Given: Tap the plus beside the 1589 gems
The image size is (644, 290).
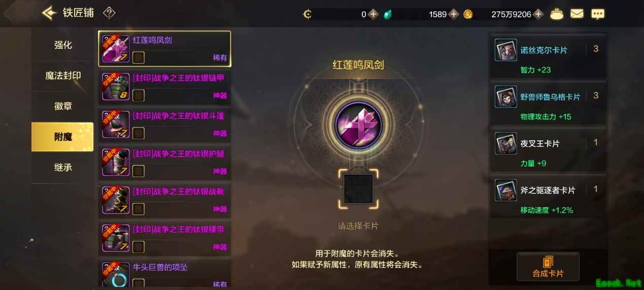Looking at the screenshot, I should point(454,14).
